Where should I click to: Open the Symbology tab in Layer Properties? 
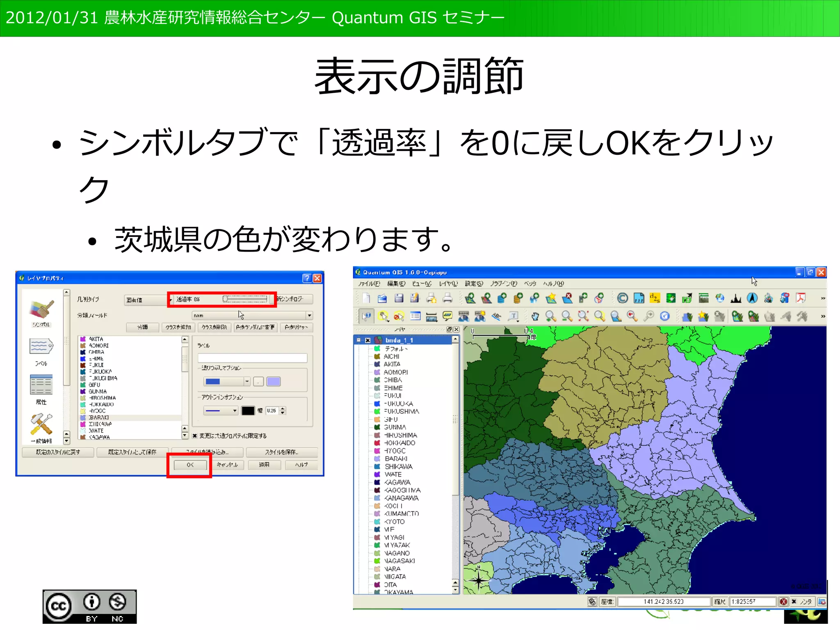pyautogui.click(x=41, y=314)
